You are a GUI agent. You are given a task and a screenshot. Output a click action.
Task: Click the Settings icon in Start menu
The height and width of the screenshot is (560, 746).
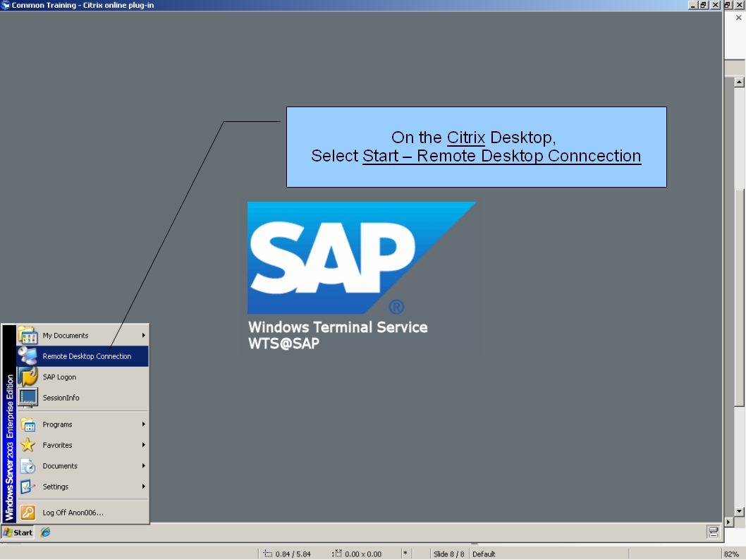(x=28, y=487)
